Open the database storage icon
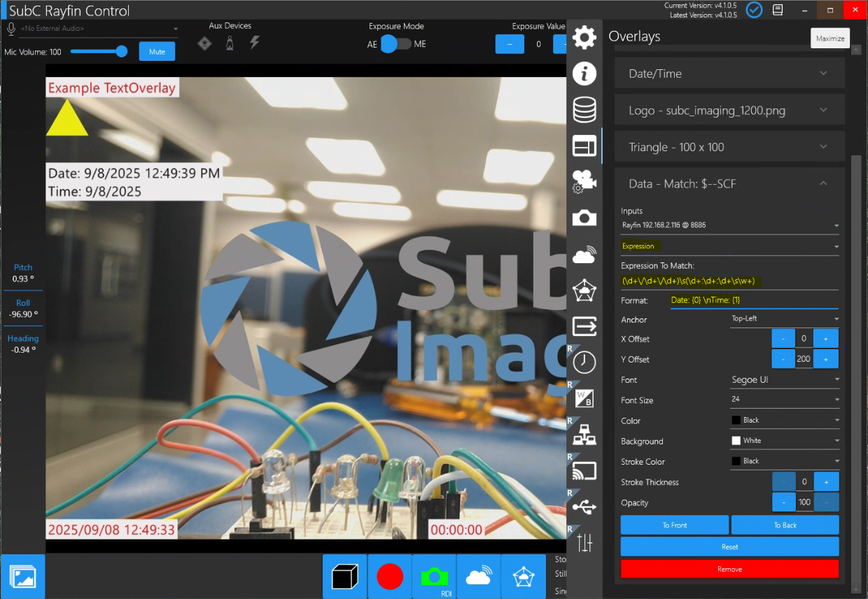 click(584, 110)
